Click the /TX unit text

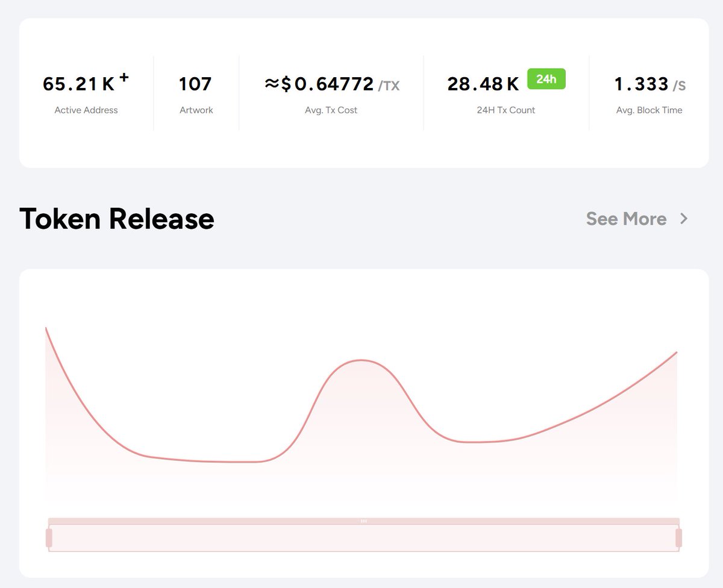click(389, 86)
